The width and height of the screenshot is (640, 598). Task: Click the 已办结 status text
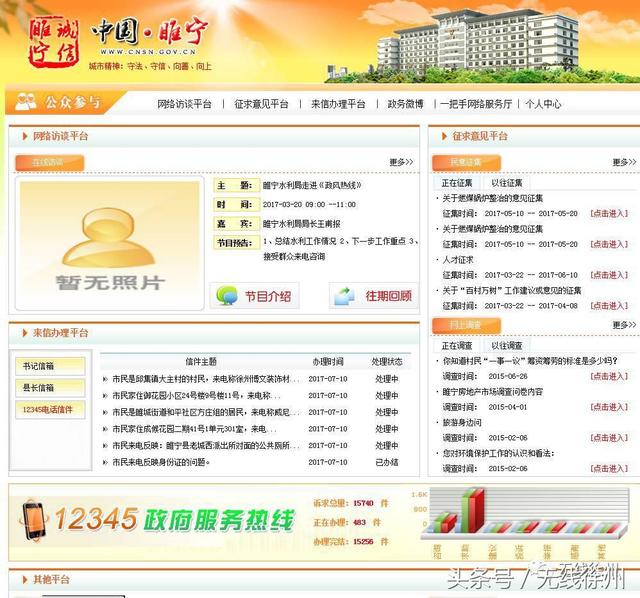[x=387, y=462]
